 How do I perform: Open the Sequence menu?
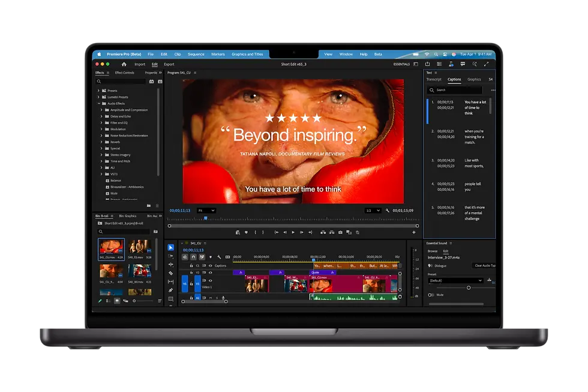click(196, 54)
